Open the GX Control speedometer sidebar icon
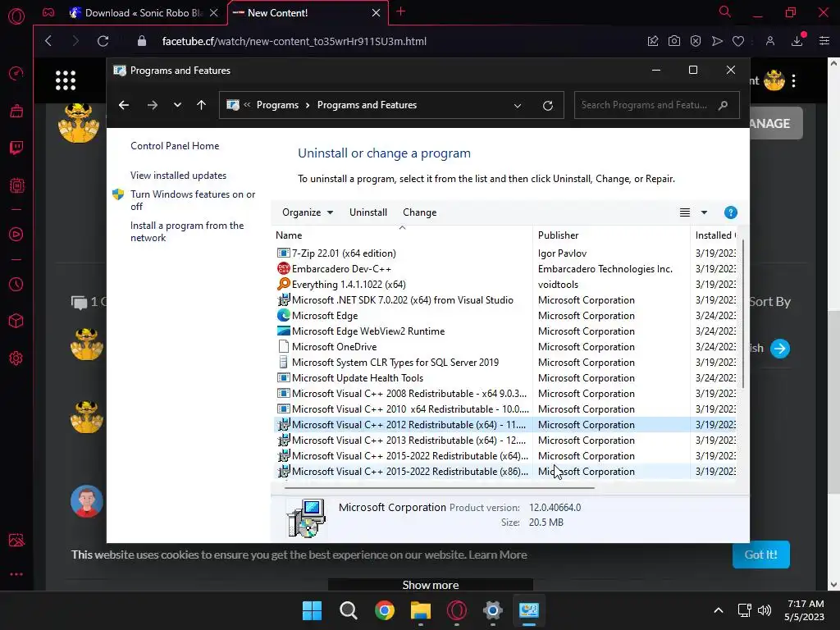 point(16,73)
